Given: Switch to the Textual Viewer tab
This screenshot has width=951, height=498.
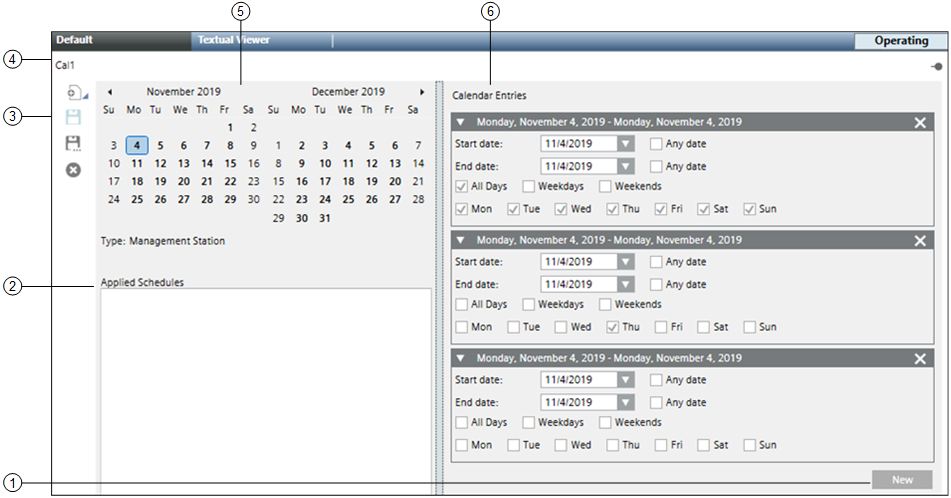Looking at the screenshot, I should coord(236,41).
